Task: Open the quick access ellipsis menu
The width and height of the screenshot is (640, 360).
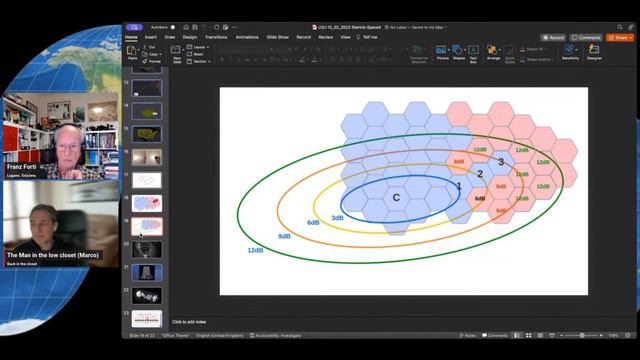Action: (235, 27)
